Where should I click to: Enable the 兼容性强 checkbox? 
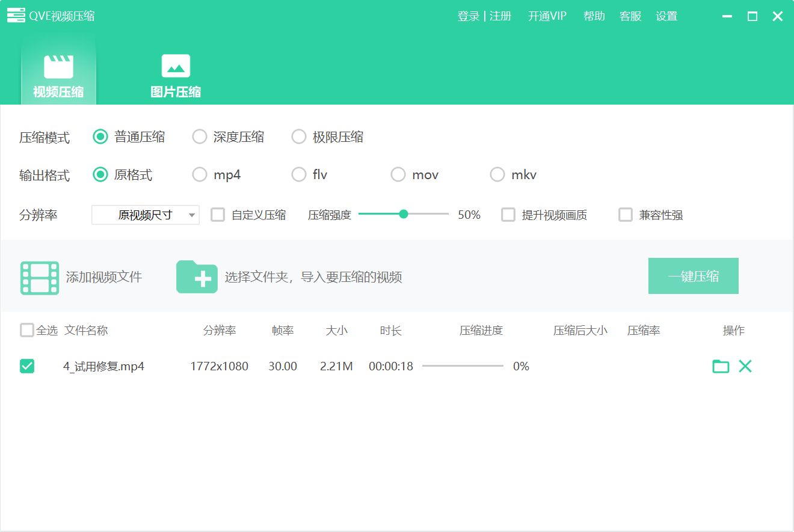[626, 215]
